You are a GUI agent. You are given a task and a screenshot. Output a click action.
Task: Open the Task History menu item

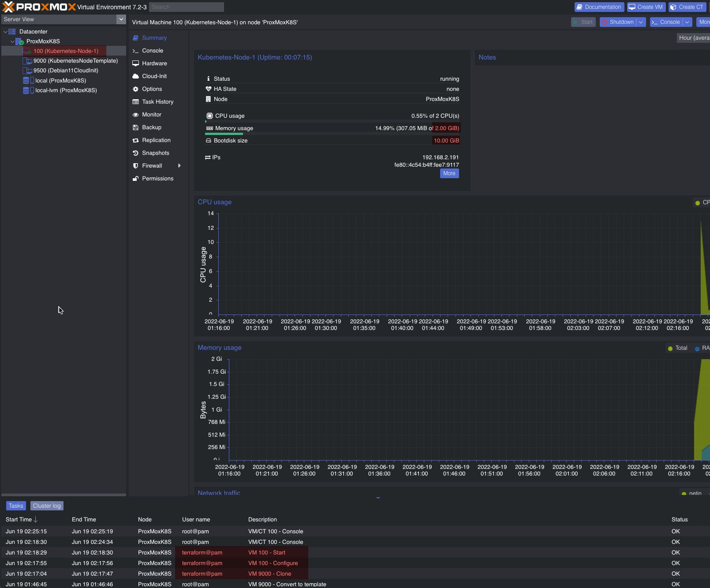(157, 102)
